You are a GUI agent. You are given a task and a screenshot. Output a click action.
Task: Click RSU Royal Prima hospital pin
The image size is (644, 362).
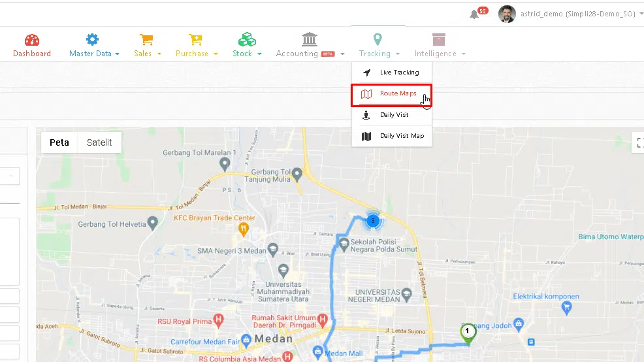(219, 320)
